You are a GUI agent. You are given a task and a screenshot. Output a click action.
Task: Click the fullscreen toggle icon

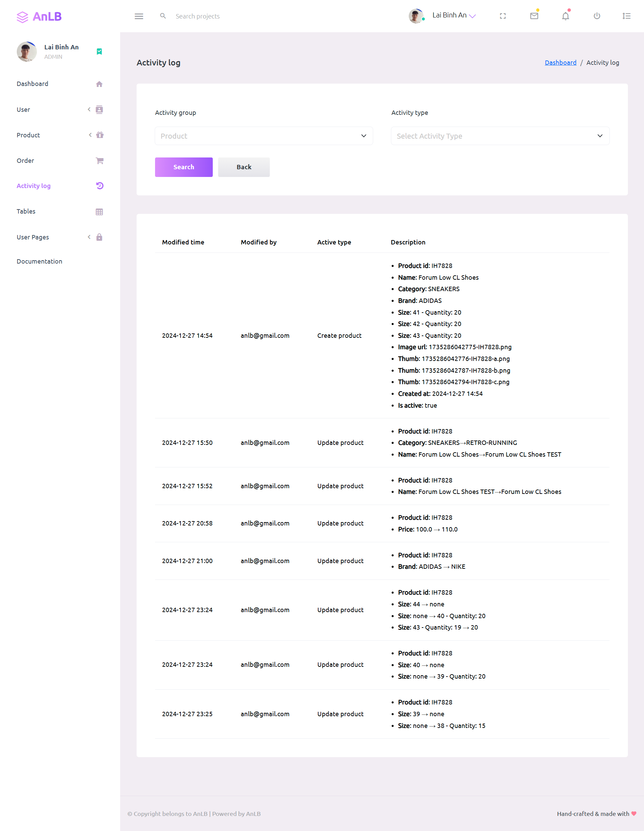click(x=502, y=16)
